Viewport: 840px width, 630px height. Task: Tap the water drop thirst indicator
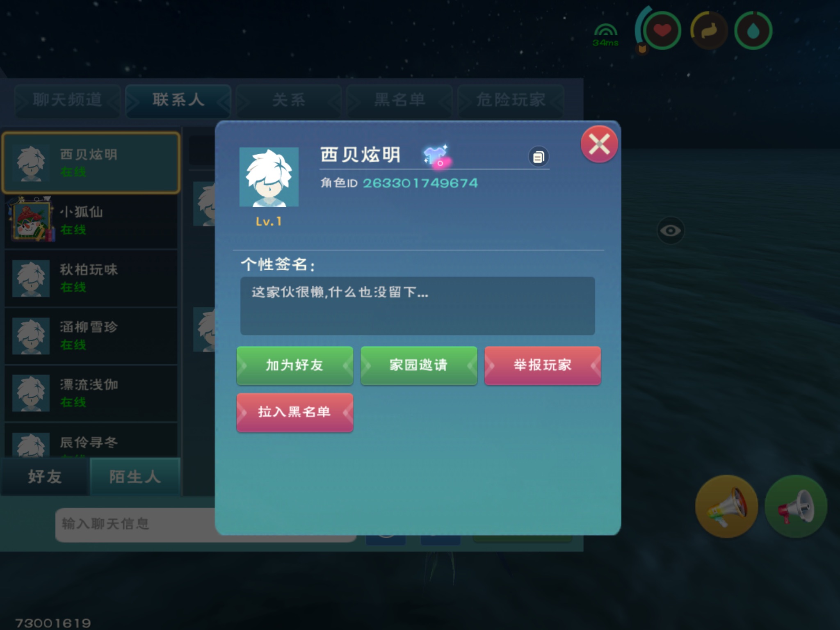[x=753, y=31]
